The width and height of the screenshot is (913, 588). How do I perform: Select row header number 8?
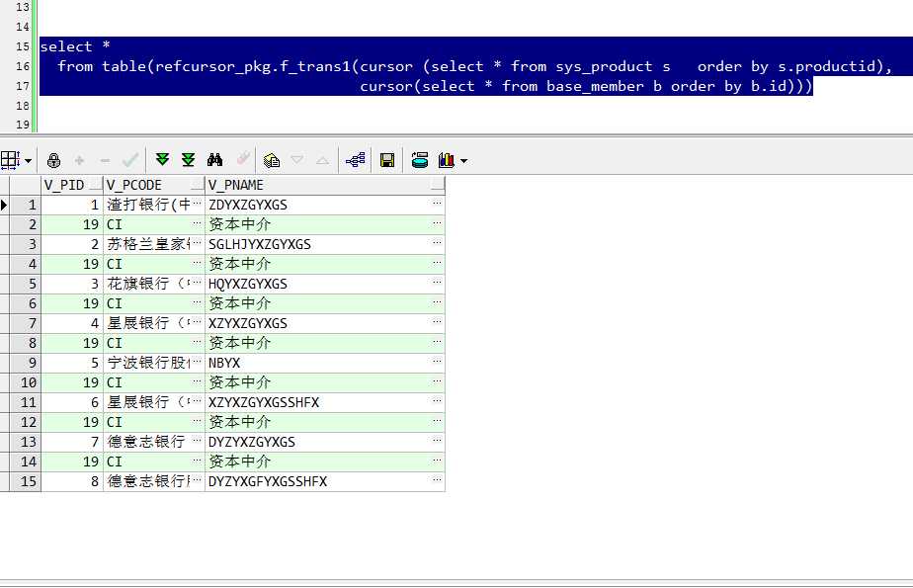pos(26,343)
